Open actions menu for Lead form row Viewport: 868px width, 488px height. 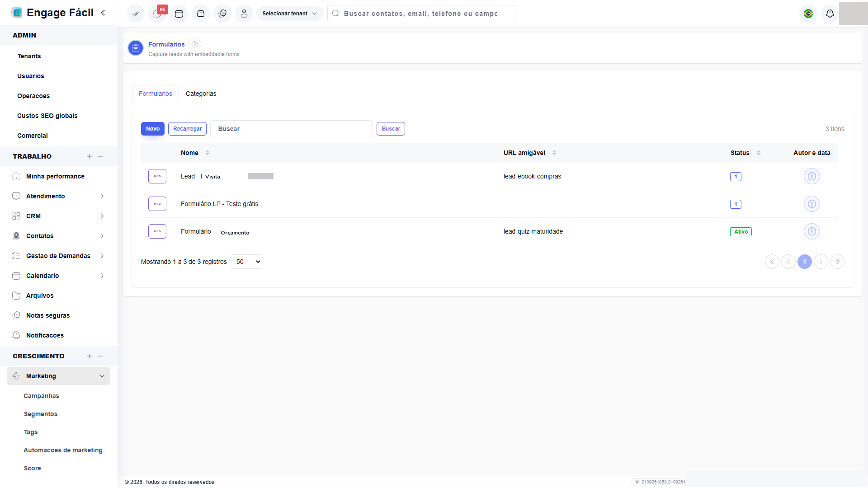click(x=157, y=176)
